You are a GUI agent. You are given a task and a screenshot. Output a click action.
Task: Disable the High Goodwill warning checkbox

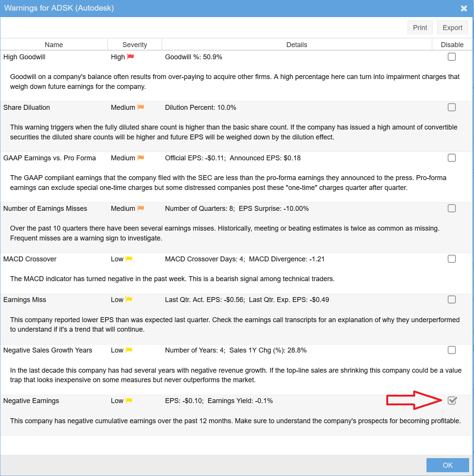pos(452,57)
